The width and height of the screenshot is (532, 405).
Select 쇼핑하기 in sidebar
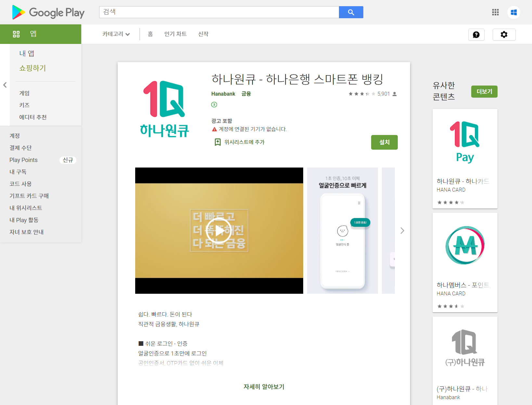click(x=32, y=68)
